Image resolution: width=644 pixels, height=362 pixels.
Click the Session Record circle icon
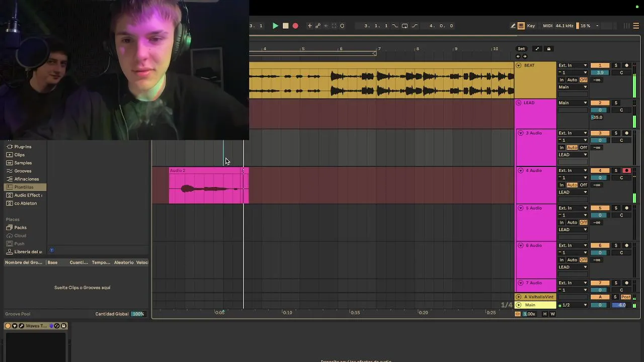click(x=342, y=26)
